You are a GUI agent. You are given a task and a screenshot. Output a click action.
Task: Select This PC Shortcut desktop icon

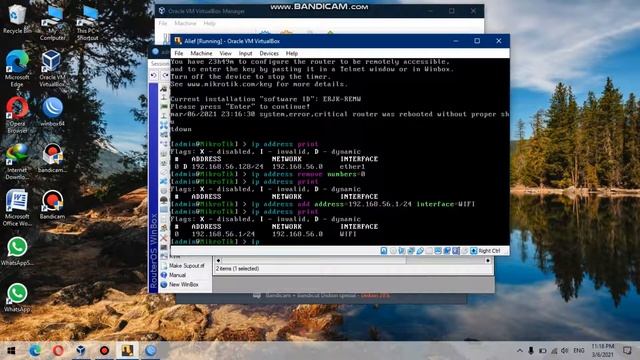pos(88,22)
